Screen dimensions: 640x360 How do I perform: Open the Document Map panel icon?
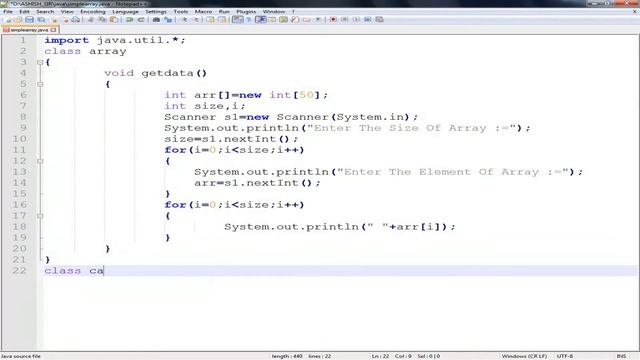(x=284, y=20)
